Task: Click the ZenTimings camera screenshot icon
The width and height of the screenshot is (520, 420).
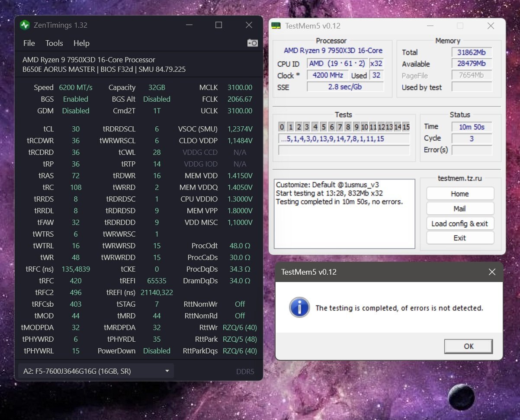Action: (252, 43)
